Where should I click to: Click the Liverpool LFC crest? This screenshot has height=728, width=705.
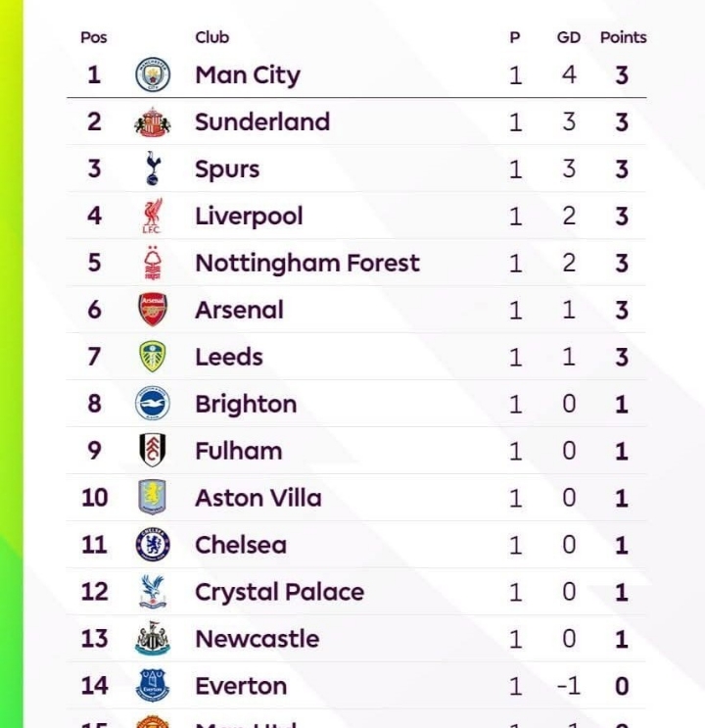point(152,216)
